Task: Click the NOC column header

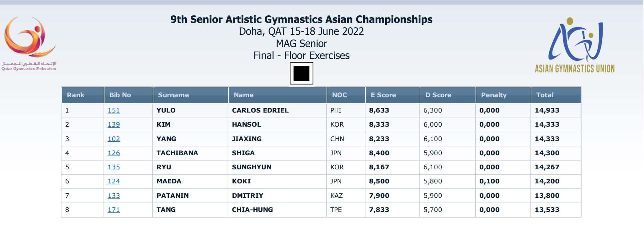Action: [339, 95]
